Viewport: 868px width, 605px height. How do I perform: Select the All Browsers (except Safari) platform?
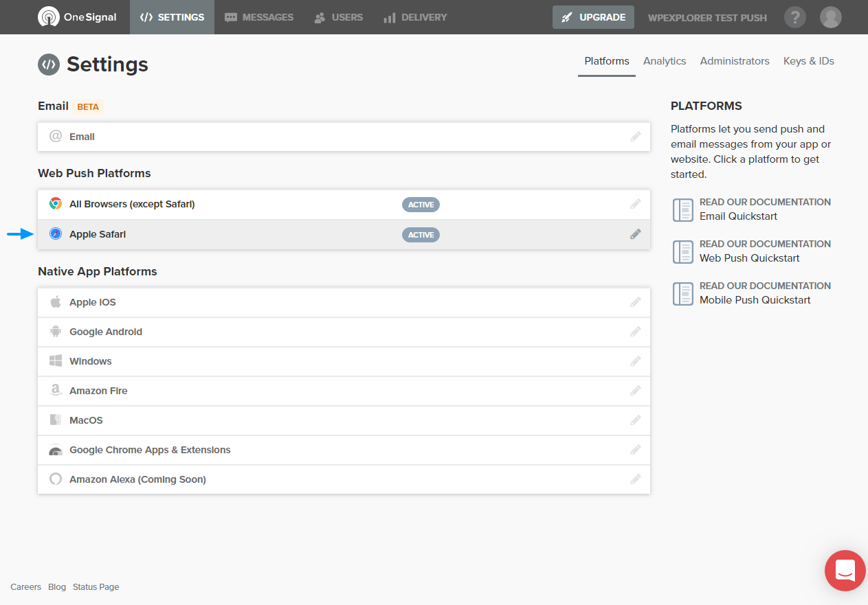click(344, 204)
